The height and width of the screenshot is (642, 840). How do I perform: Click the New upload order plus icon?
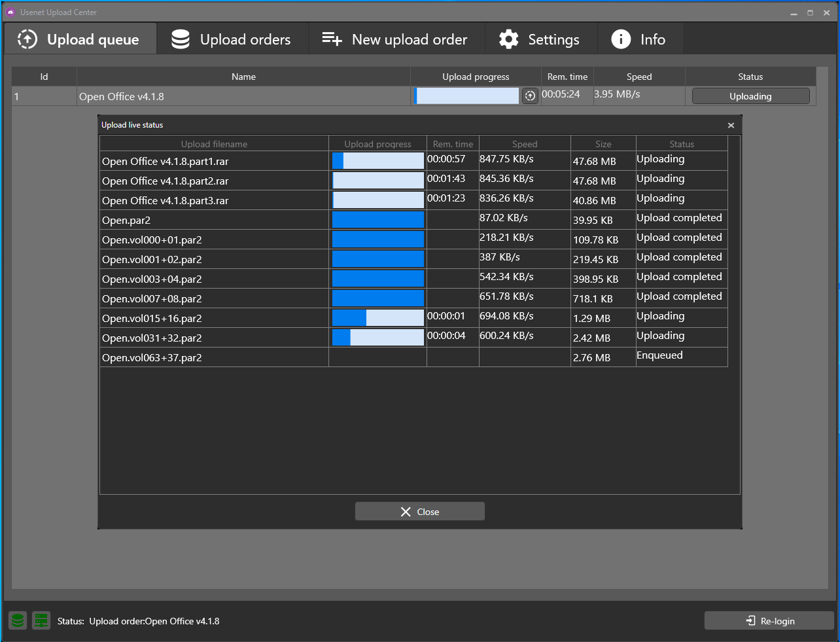point(332,39)
